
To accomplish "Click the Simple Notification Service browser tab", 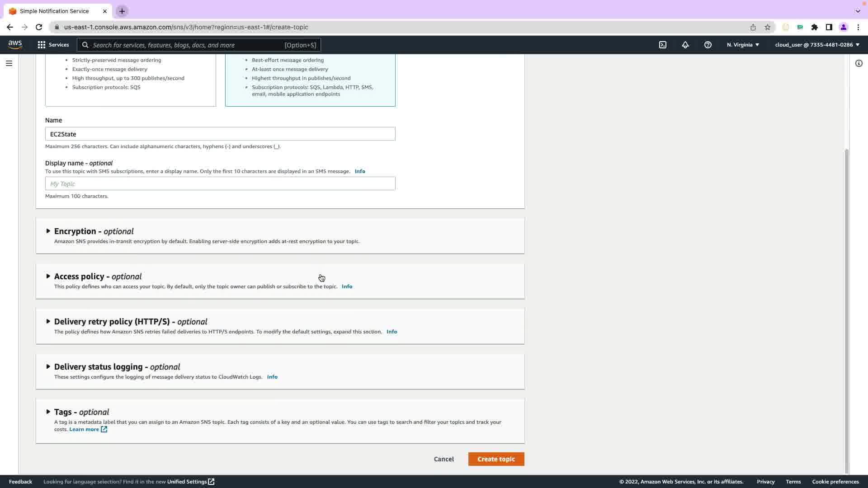I will pyautogui.click(x=54, y=11).
